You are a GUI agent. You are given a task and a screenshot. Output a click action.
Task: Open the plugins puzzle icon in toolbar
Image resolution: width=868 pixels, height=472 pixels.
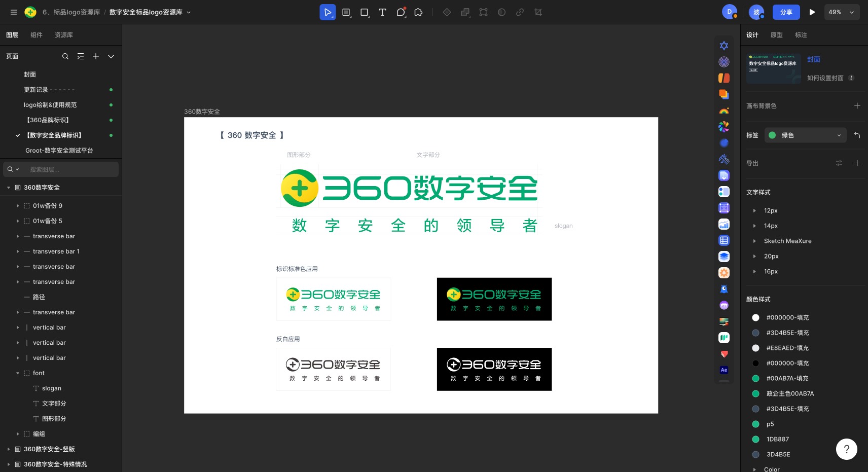pyautogui.click(x=418, y=12)
